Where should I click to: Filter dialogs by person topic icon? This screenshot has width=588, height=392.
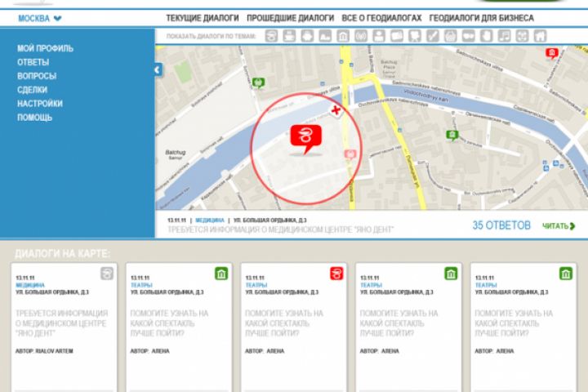379,36
